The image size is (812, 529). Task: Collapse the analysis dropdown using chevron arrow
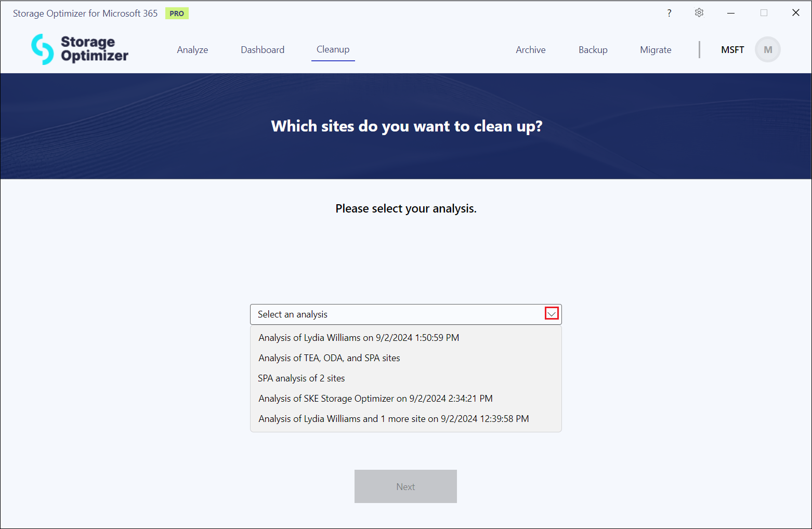552,314
